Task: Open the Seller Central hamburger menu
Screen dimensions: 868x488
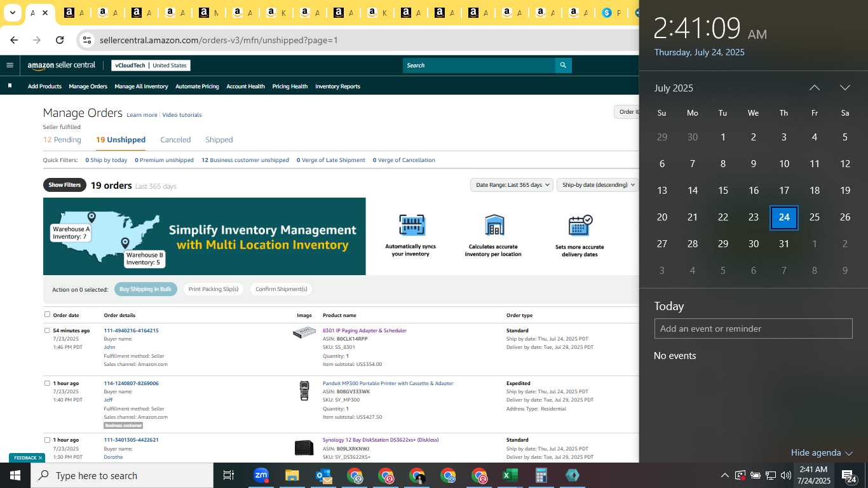Action: [10, 65]
